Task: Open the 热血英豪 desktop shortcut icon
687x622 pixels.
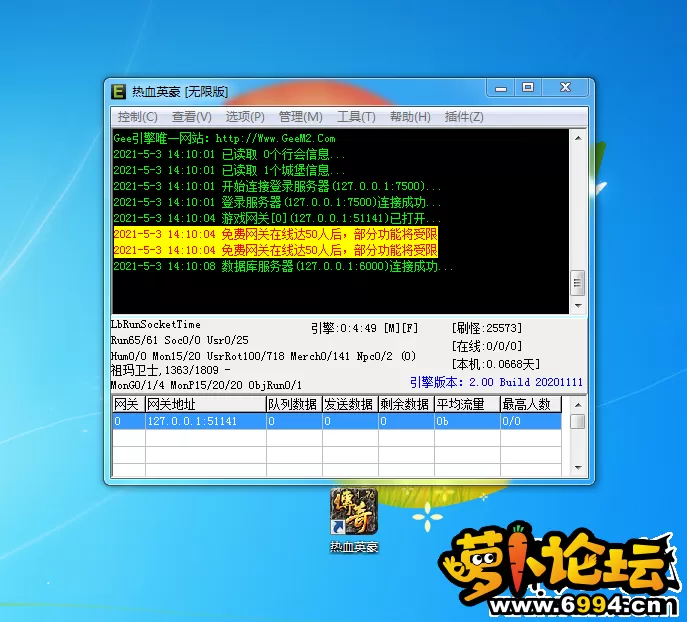Action: pos(354,520)
